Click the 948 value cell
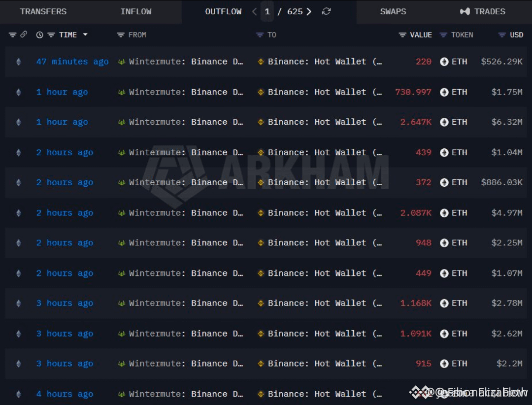This screenshot has height=405, width=532. tap(424, 243)
